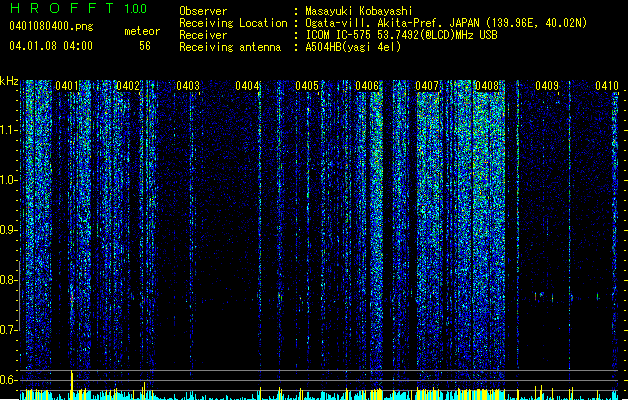The image size is (629, 400).
Task: Select the file name 0401080400.png
Action: coord(51,26)
